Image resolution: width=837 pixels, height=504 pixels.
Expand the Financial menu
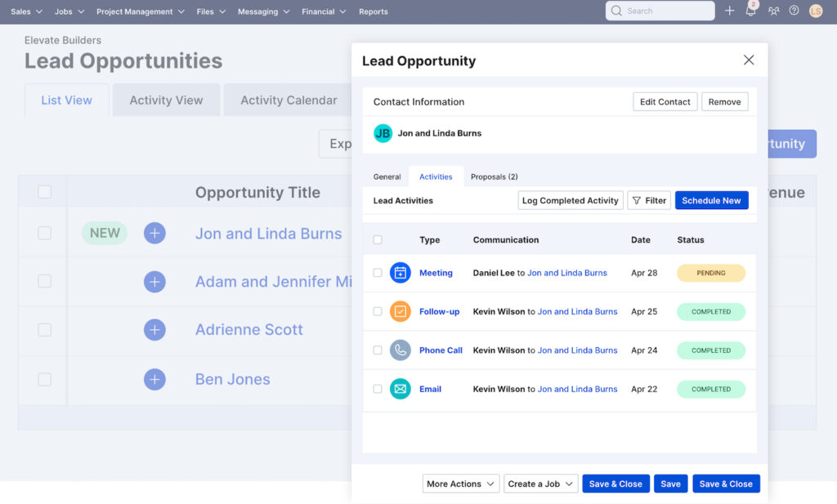tap(324, 11)
